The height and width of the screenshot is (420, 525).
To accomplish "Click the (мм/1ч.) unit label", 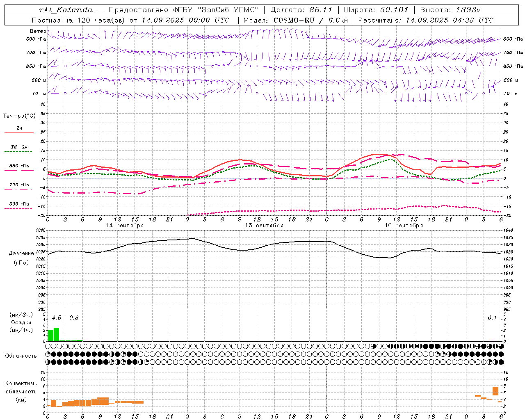I will [21, 330].
